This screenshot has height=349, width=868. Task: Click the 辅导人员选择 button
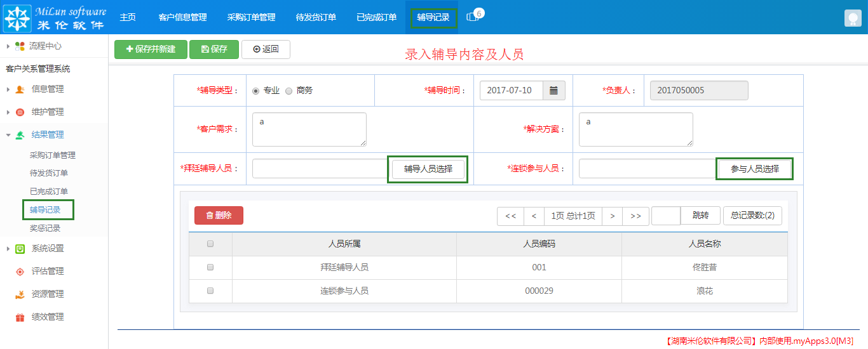point(428,169)
